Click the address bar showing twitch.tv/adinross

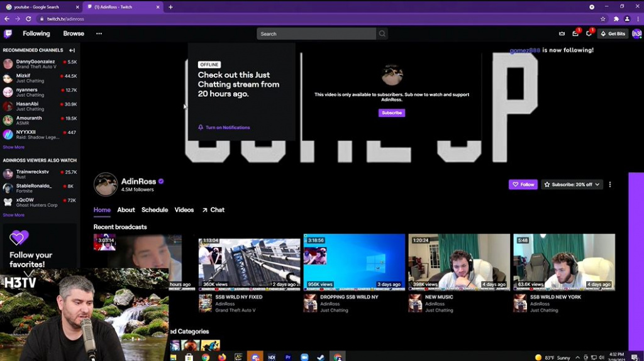pos(320,19)
